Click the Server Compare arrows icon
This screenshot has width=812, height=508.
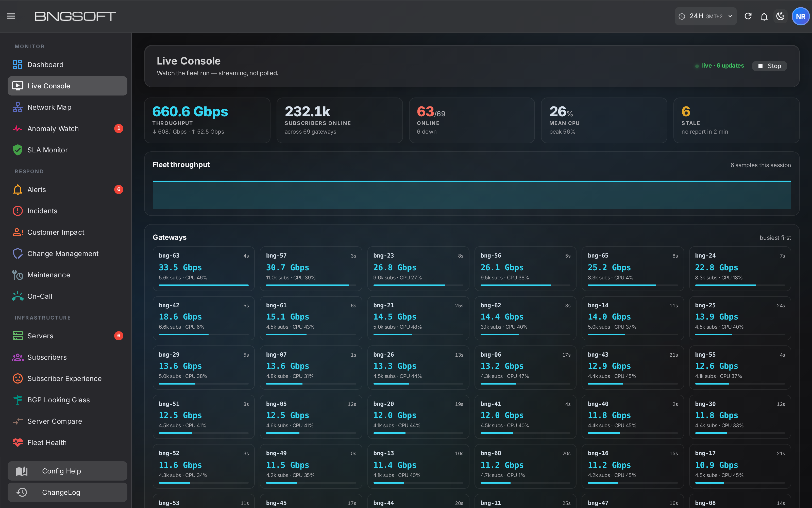click(18, 421)
